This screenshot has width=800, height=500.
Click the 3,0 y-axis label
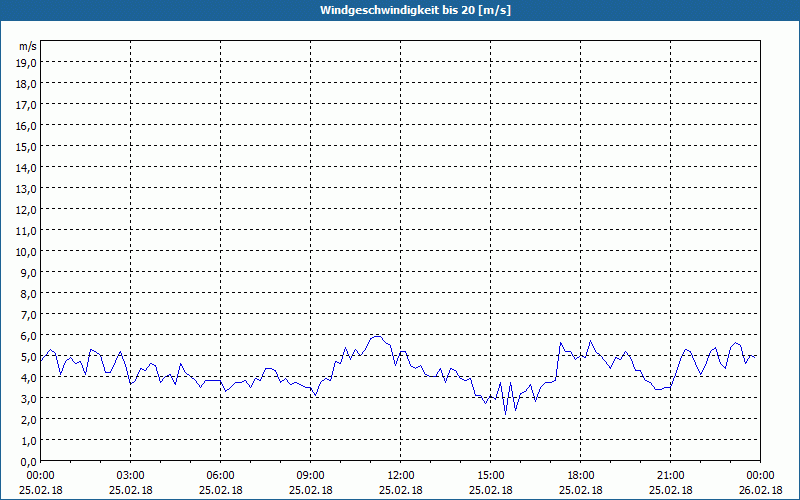point(29,398)
